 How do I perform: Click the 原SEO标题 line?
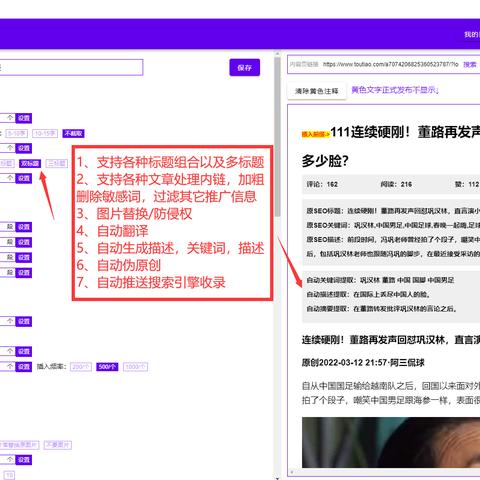point(393,211)
